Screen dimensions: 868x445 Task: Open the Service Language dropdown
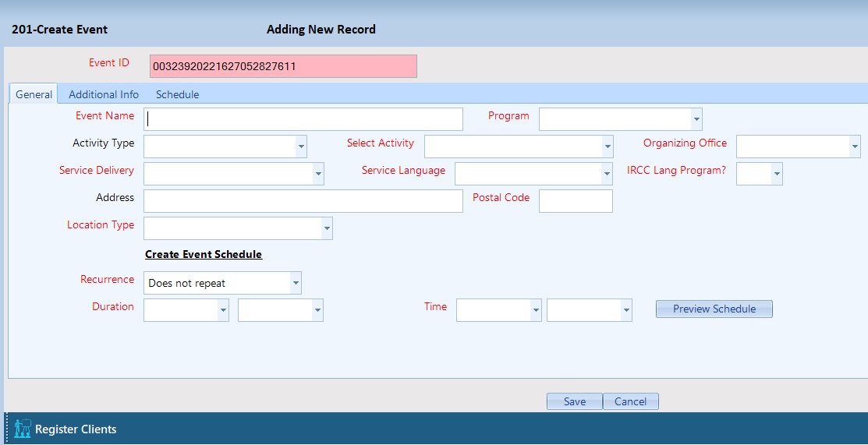point(606,174)
